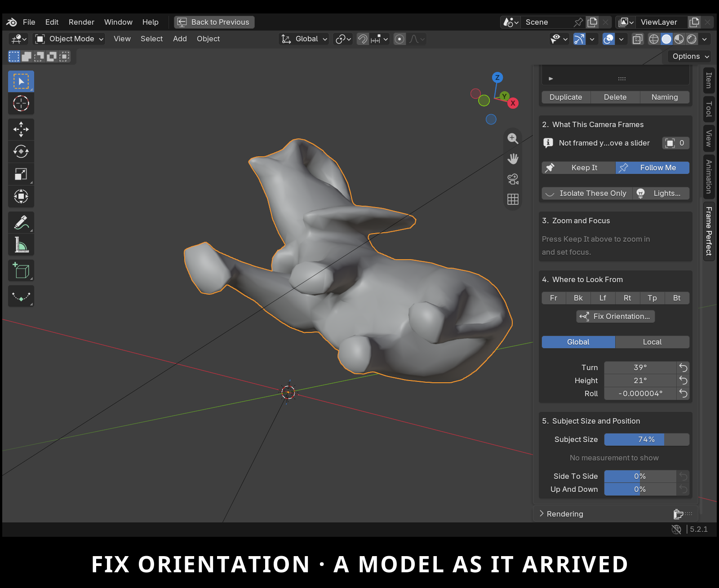
Task: Click the Duplicate button
Action: 566,97
